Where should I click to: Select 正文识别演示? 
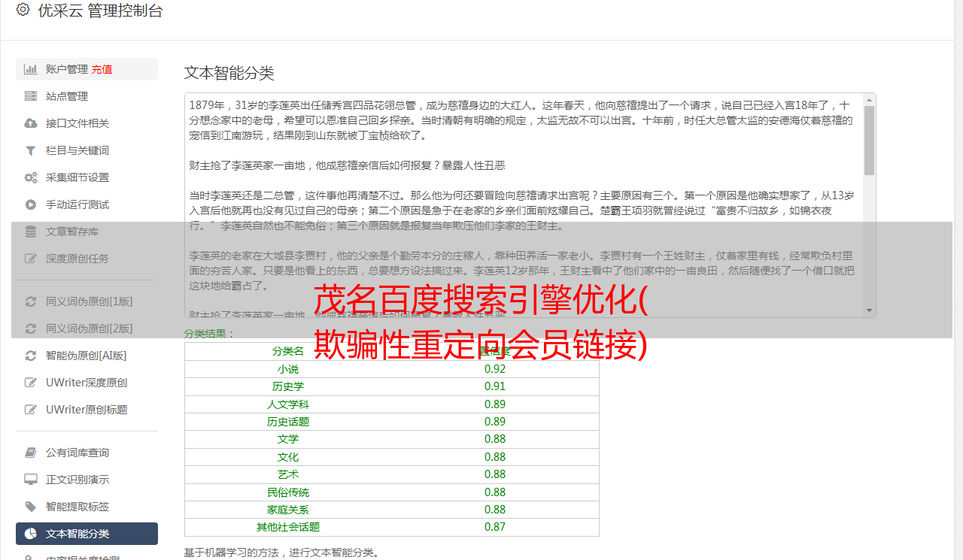87,480
